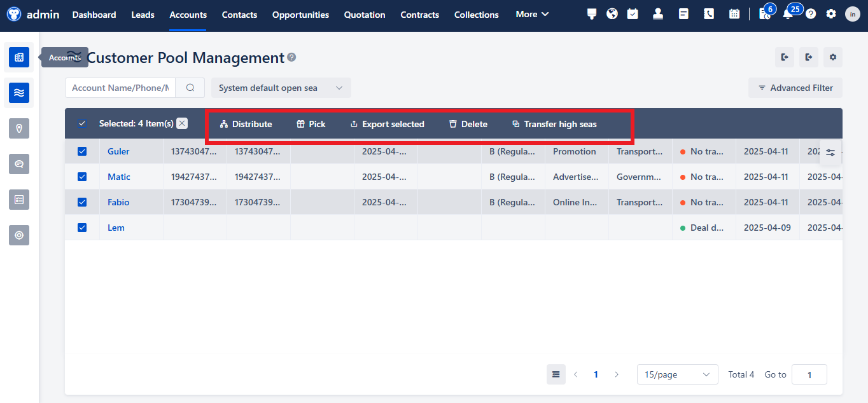Expand the More menu in the navigation bar
Viewport: 868px width, 403px height.
coord(531,14)
